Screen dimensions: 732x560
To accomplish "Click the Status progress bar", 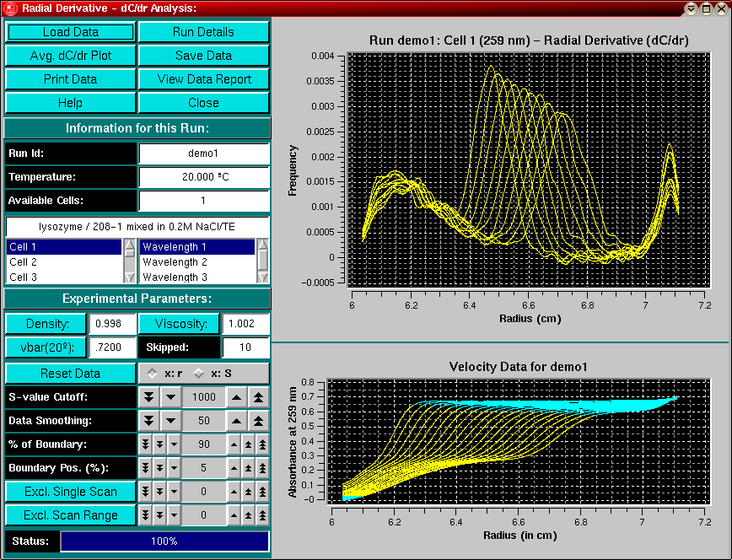I will click(x=164, y=541).
